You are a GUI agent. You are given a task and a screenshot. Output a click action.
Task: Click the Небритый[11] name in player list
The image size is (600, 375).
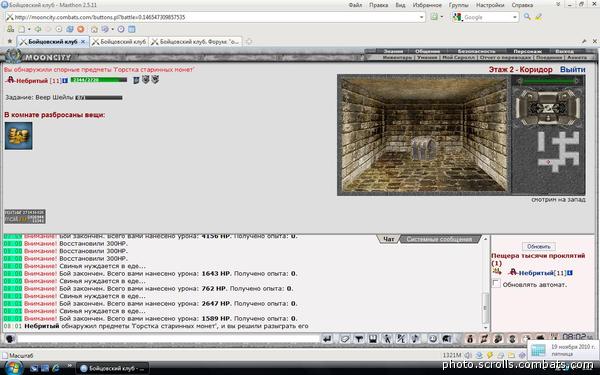pos(542,273)
